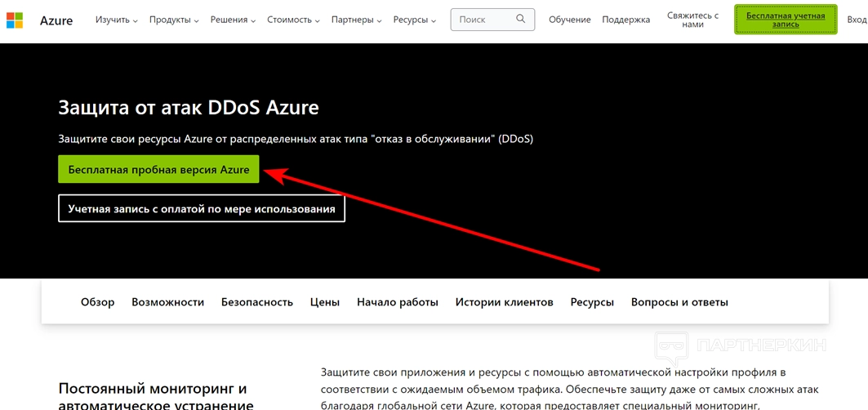Switch to the Цены tab
This screenshot has height=410, width=868.
[325, 302]
